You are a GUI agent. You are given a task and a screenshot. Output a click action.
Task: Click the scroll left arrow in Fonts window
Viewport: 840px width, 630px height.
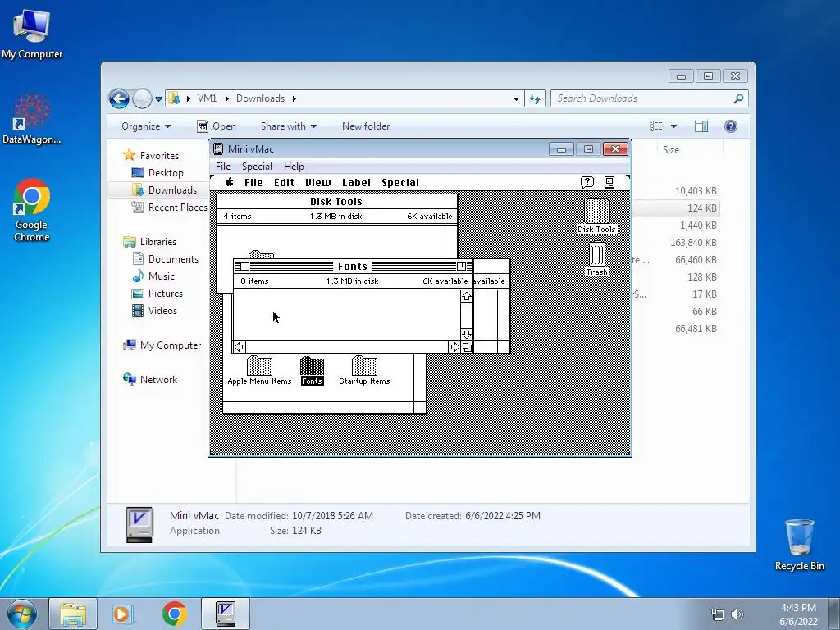point(239,347)
